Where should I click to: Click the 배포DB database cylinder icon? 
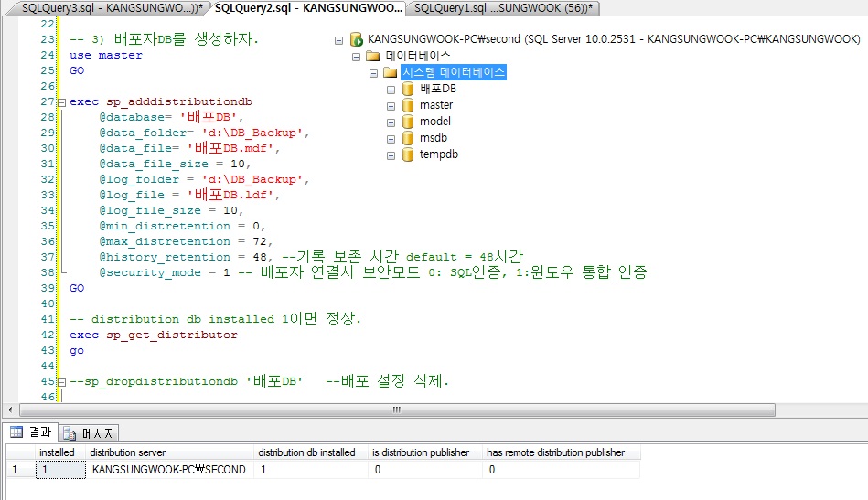408,89
